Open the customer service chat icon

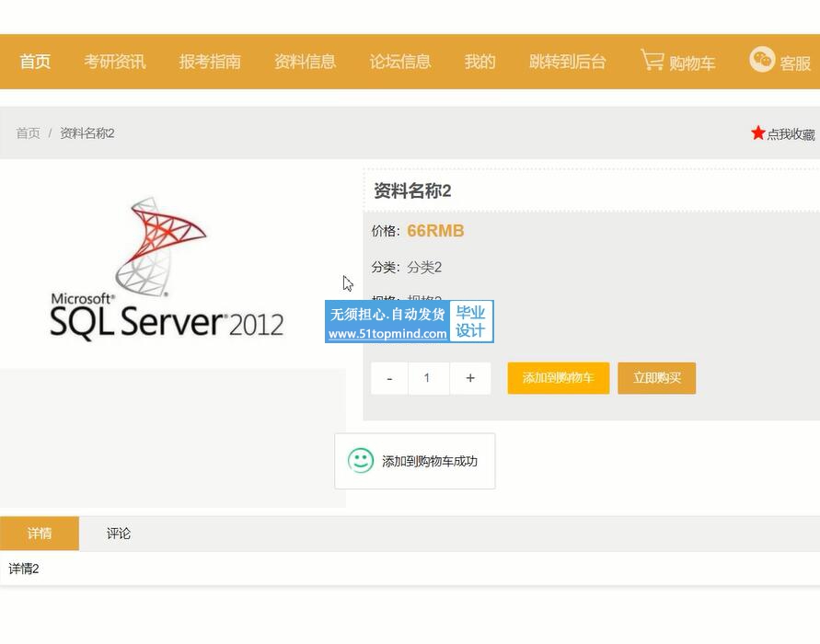(761, 59)
